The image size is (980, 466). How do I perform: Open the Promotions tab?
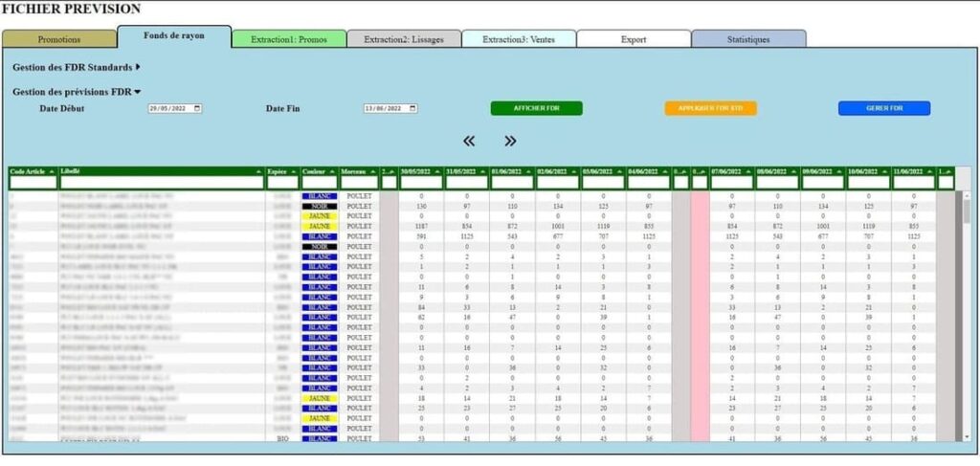pos(59,39)
